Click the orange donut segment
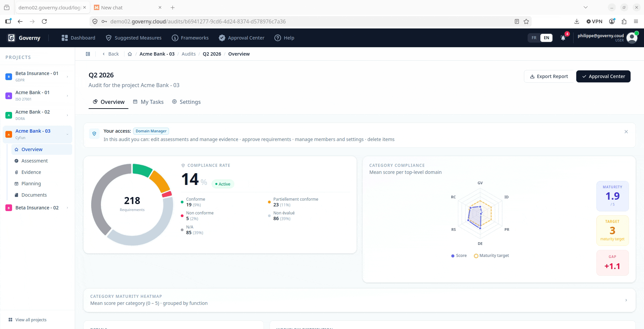 [x=160, y=182]
